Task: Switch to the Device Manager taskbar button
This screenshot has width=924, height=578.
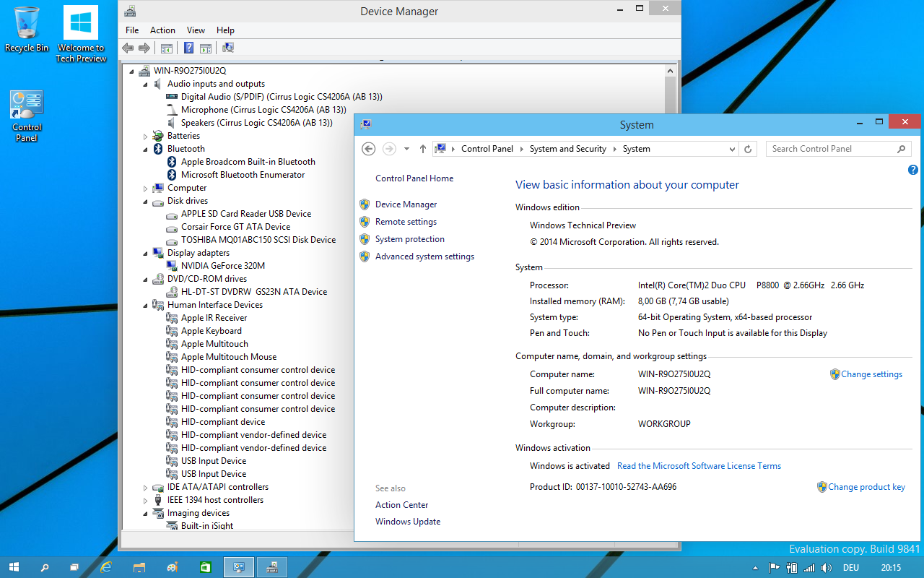Action: (x=272, y=567)
